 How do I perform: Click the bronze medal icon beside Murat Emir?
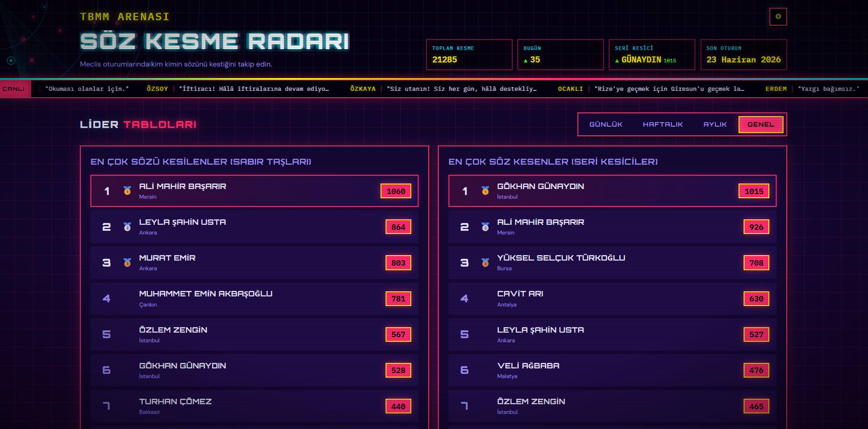pos(127,262)
